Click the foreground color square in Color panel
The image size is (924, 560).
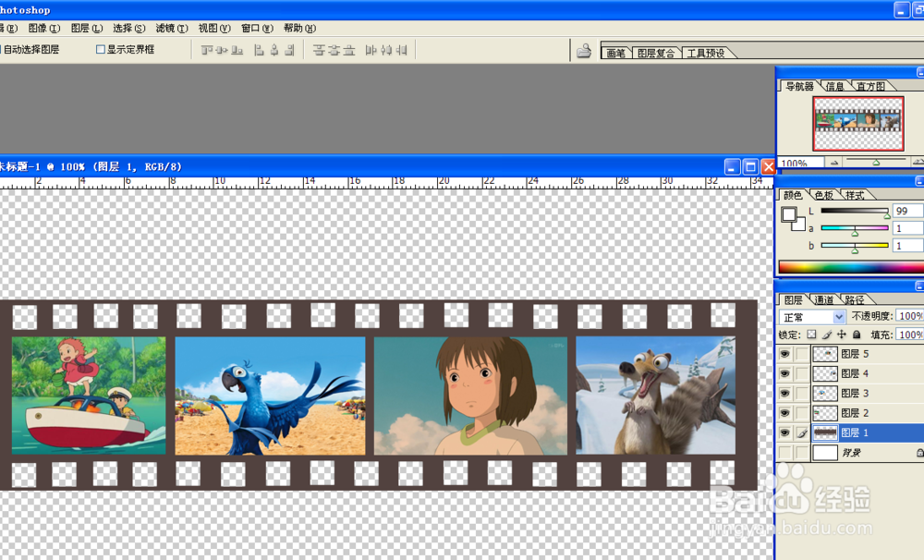(x=788, y=214)
